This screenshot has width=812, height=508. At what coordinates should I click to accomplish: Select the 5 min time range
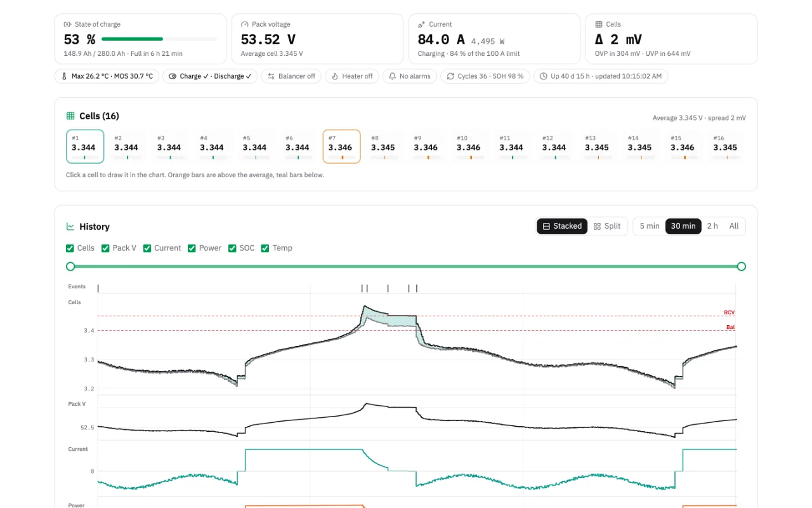pos(650,226)
